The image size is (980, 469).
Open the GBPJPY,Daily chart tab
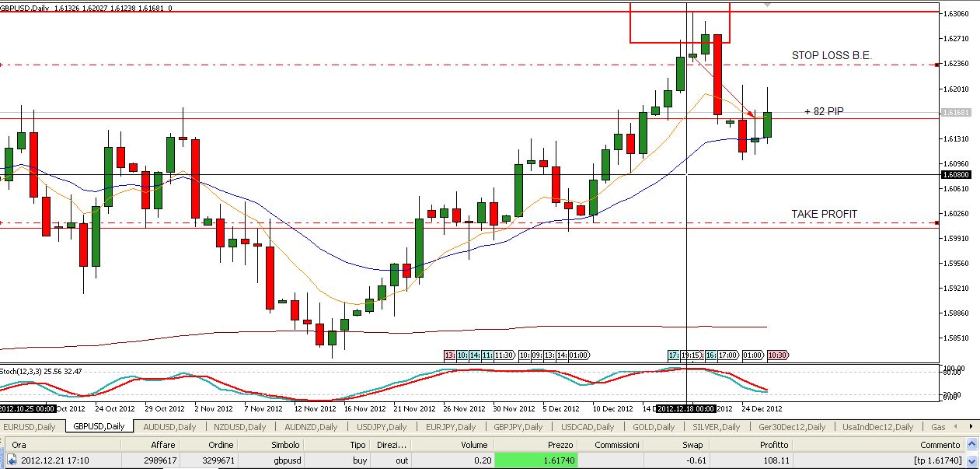coord(517,427)
